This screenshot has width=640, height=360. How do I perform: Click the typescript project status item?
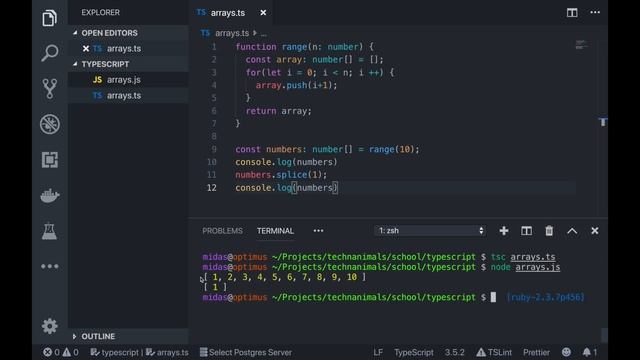(x=115, y=352)
